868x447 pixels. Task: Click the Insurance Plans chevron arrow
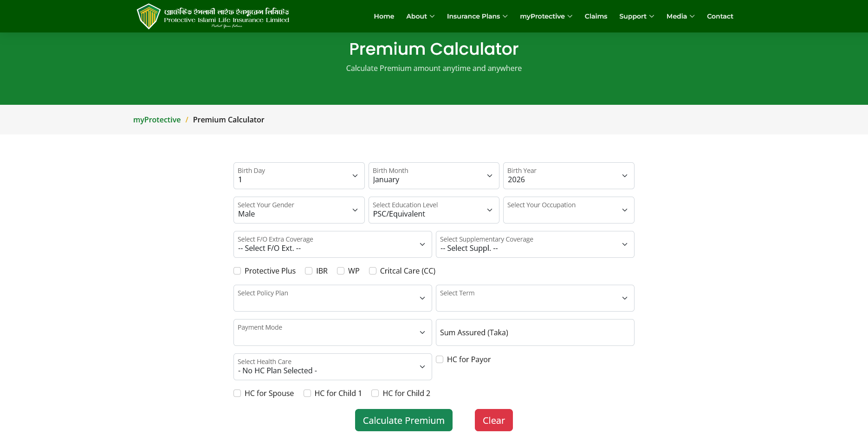505,16
